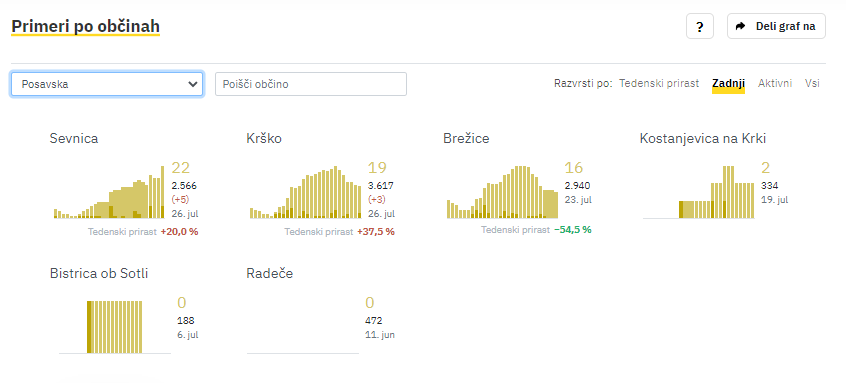The height and width of the screenshot is (383, 846).
Task: Choose the Vsi sort option
Action: (812, 83)
